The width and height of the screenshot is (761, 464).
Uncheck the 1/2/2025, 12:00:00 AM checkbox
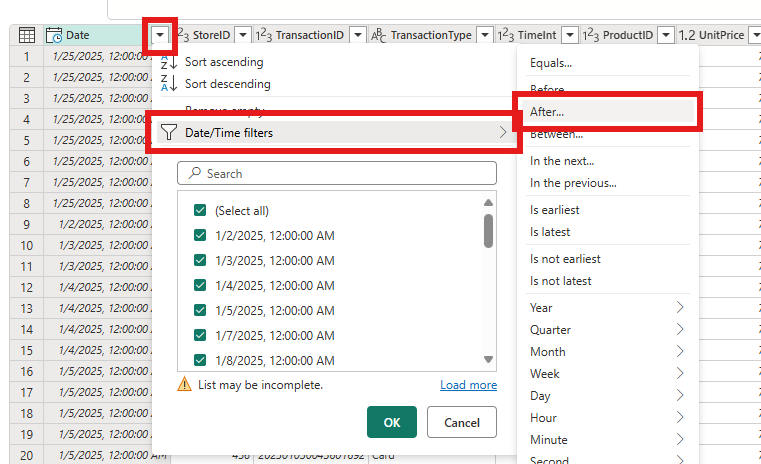coord(199,236)
